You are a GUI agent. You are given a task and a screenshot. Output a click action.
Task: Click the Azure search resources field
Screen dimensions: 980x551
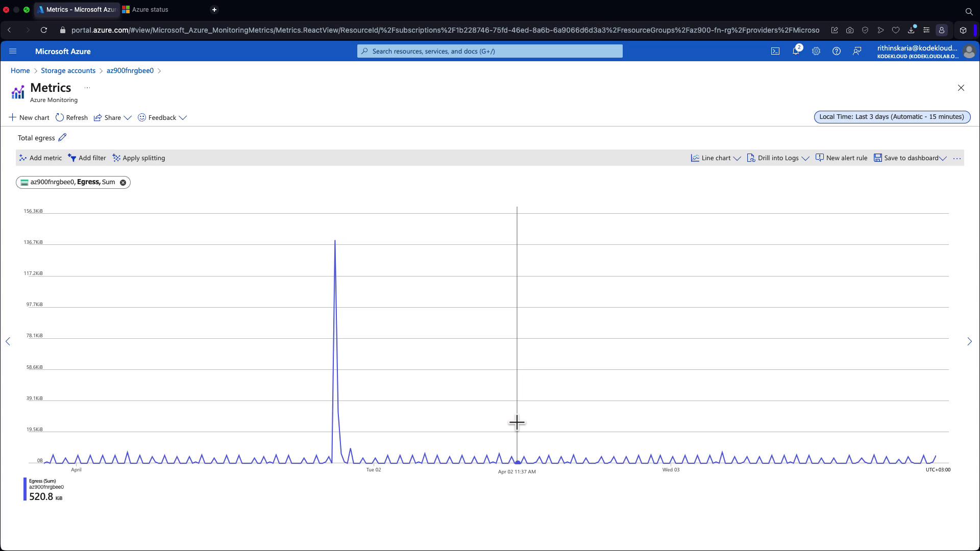(489, 51)
